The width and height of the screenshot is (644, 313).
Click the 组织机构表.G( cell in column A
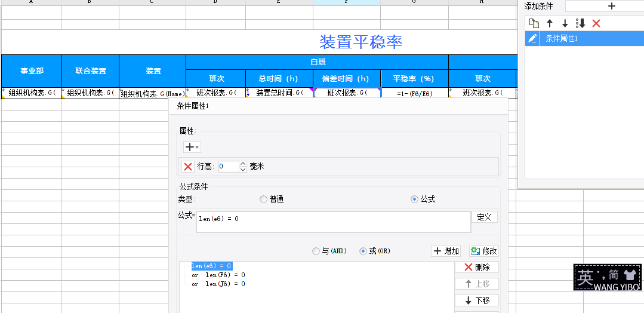click(x=32, y=93)
